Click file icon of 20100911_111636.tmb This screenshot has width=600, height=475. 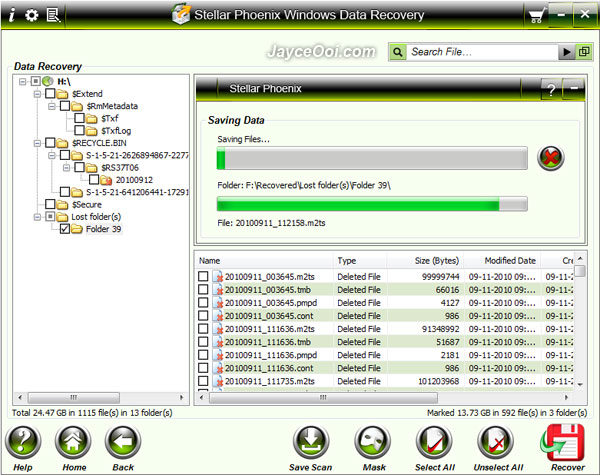click(218, 342)
